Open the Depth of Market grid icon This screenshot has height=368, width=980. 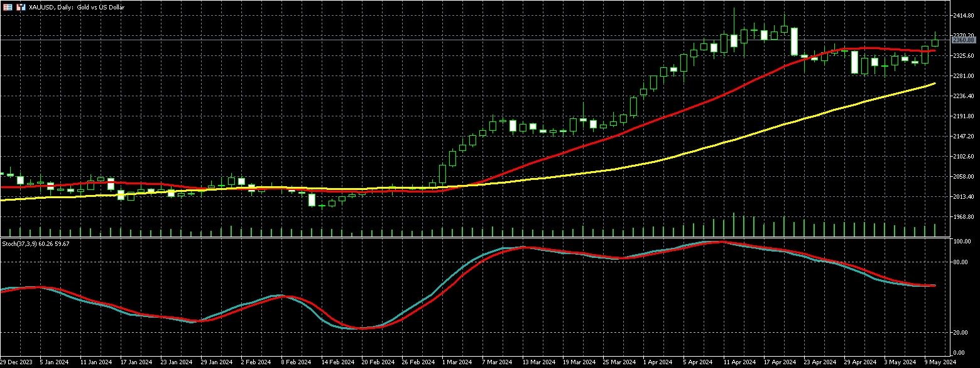7,7
